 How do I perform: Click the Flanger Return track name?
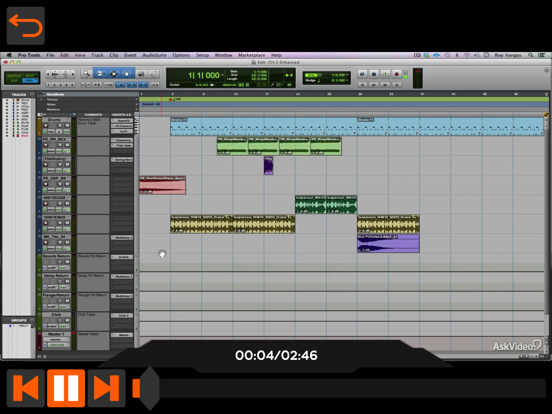tap(56, 295)
